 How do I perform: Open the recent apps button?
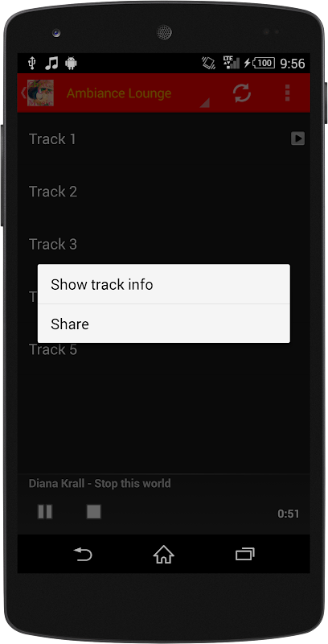[244, 555]
